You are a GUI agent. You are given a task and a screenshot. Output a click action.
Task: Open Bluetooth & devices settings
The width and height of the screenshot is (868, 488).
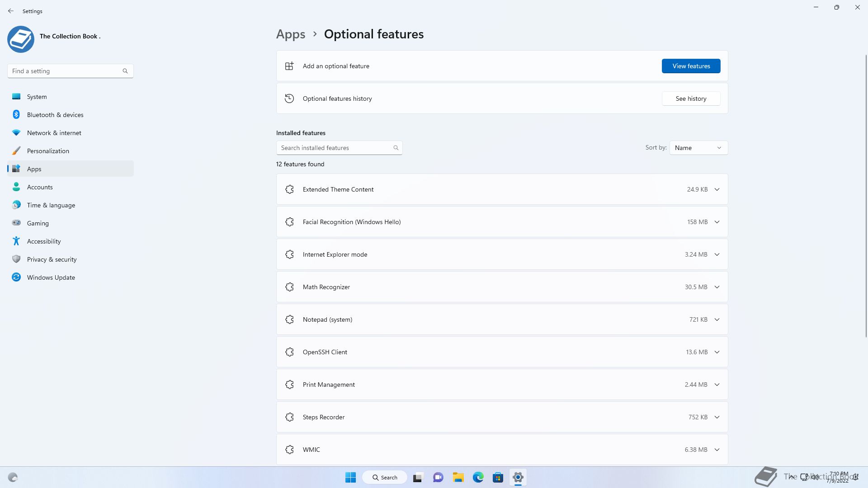tap(71, 115)
